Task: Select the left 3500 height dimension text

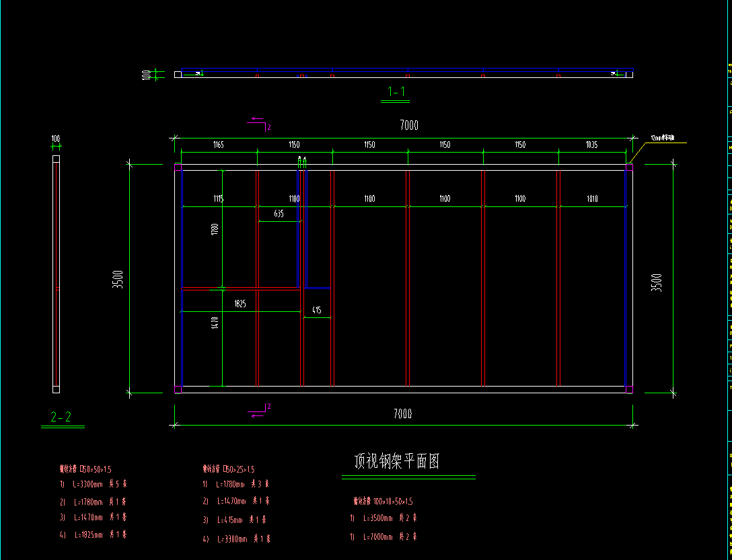Action: (x=117, y=279)
